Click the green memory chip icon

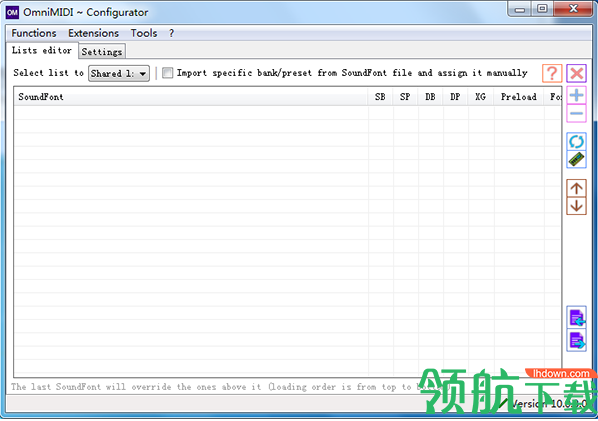(576, 159)
